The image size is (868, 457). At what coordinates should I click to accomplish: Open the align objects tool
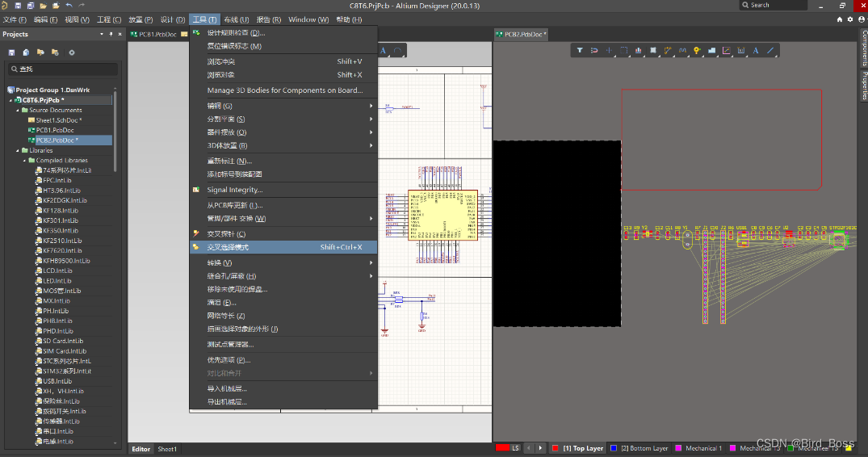click(x=638, y=50)
